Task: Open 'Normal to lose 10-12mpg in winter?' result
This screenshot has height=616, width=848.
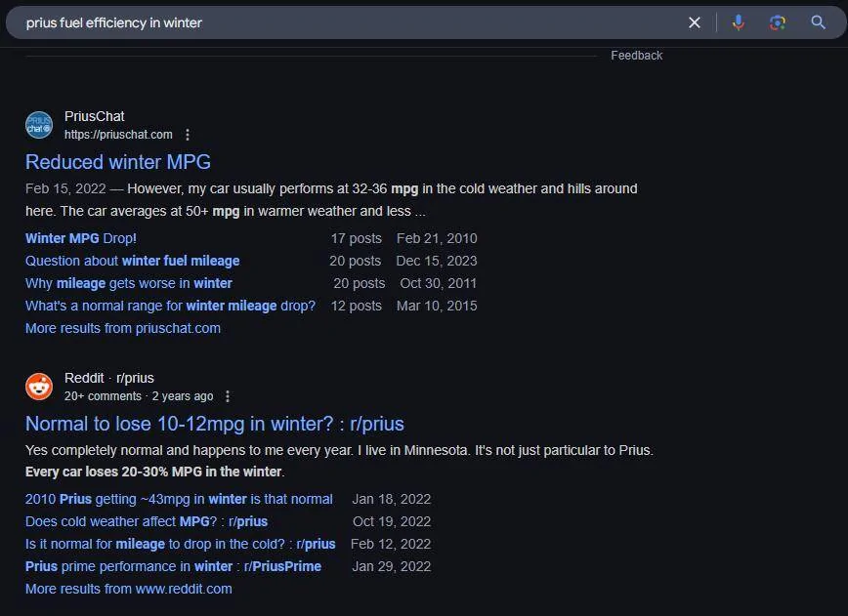Action: point(215,425)
